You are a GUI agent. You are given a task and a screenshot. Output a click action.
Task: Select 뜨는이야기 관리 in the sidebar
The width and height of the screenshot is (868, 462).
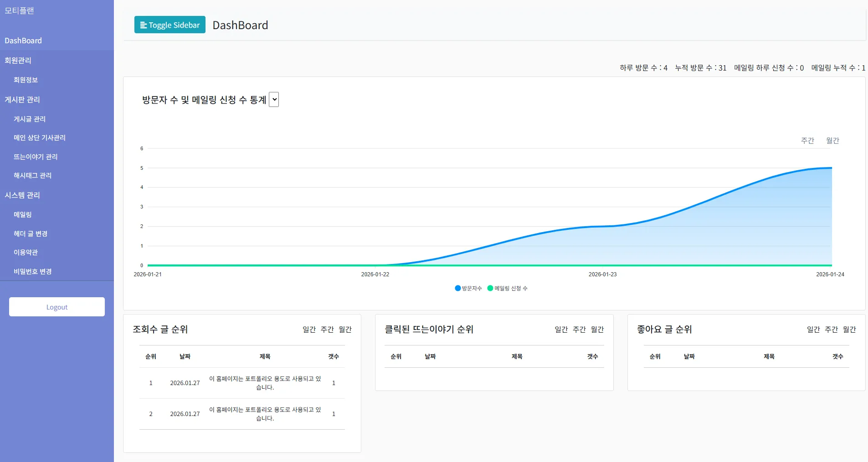pos(36,157)
